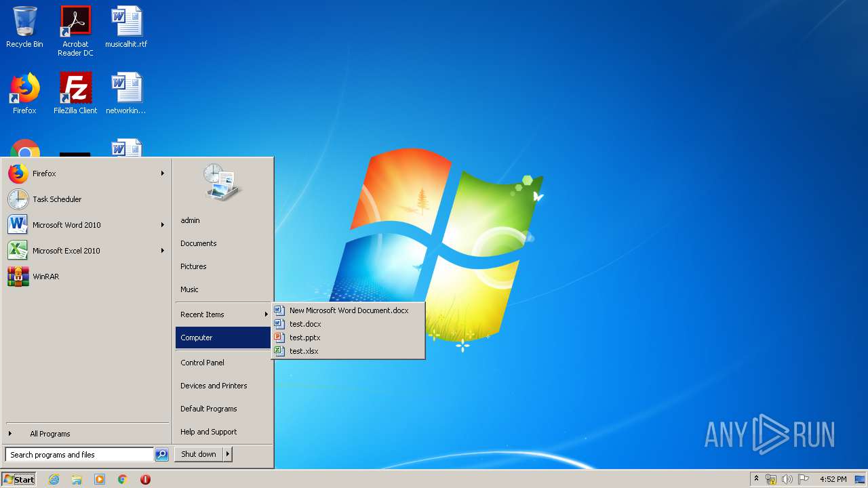Image resolution: width=868 pixels, height=488 pixels.
Task: Open Default Programs
Action: (x=222, y=409)
